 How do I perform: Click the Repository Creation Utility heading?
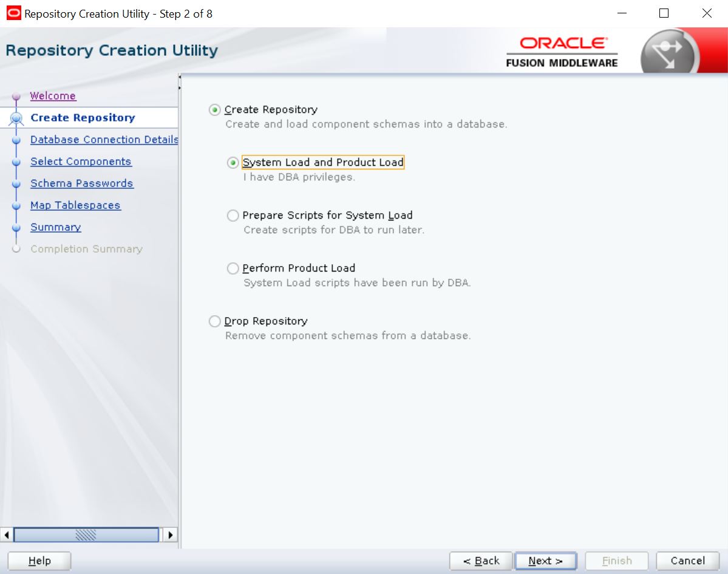click(112, 50)
